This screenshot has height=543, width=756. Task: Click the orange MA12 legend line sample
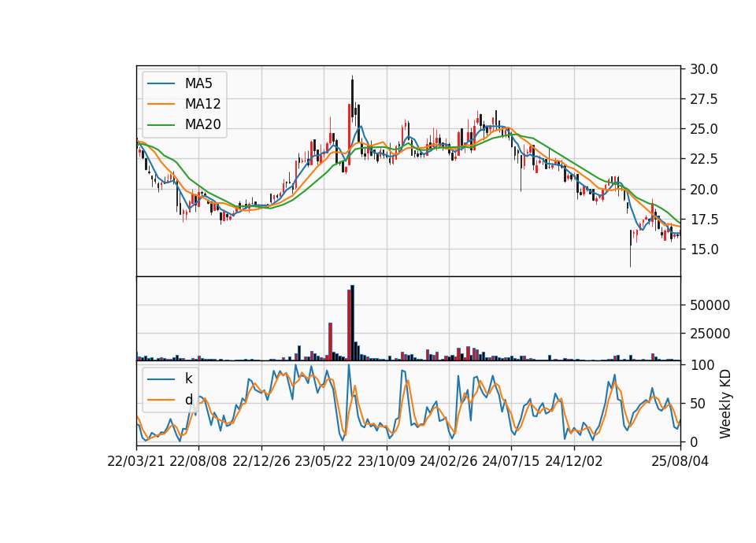pos(161,104)
